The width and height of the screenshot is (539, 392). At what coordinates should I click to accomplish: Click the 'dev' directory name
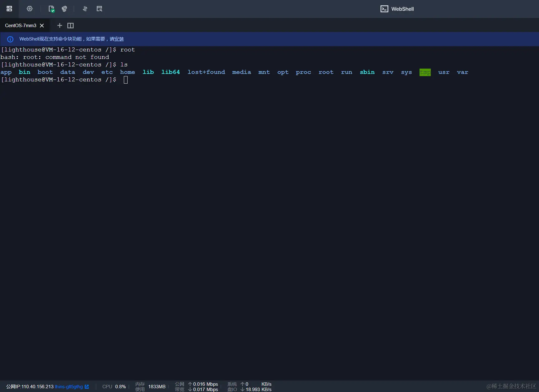tap(88, 72)
